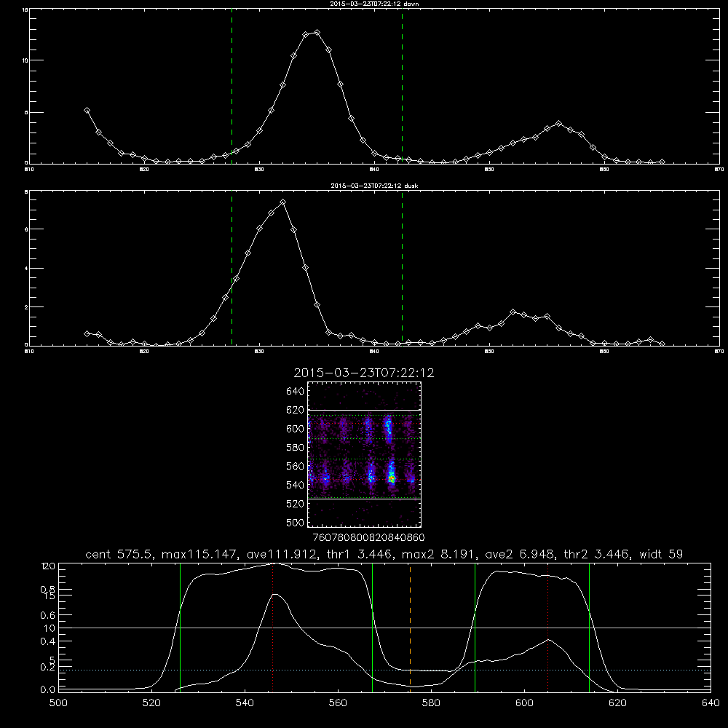Select the 'ave2 6.948' value in stats line
The image size is (728, 728).
[519, 554]
